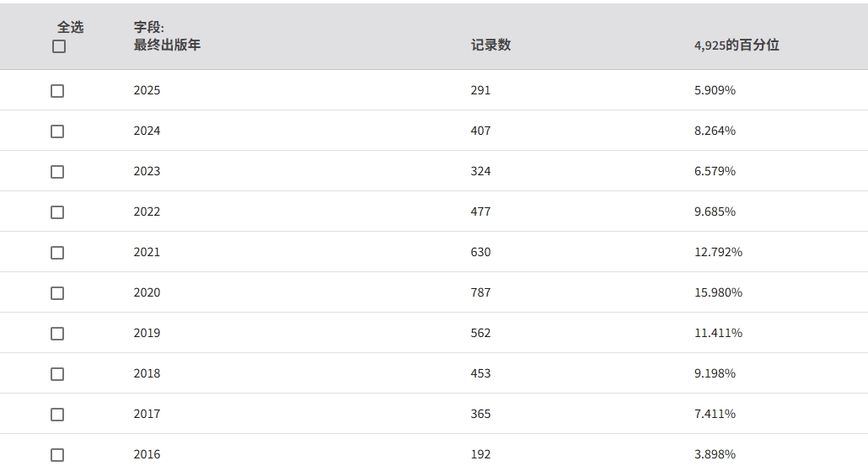This screenshot has width=868, height=466.
Task: Select the 2024 row checkbox
Action: pos(57,131)
